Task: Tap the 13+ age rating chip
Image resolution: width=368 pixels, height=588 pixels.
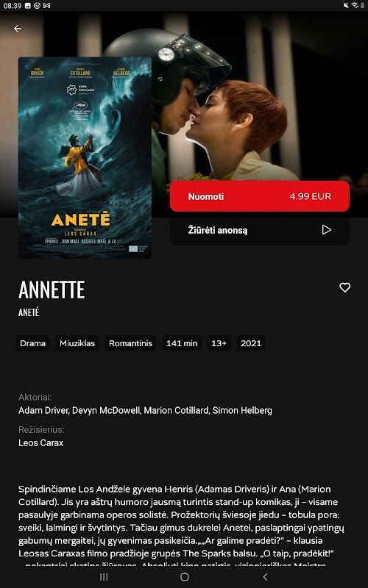Action: pos(219,343)
